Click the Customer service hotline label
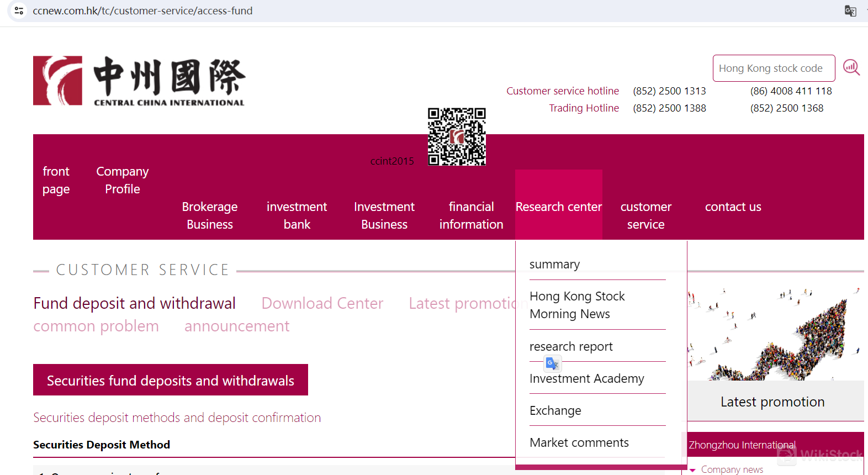Viewport: 868px width, 475px height. click(563, 91)
